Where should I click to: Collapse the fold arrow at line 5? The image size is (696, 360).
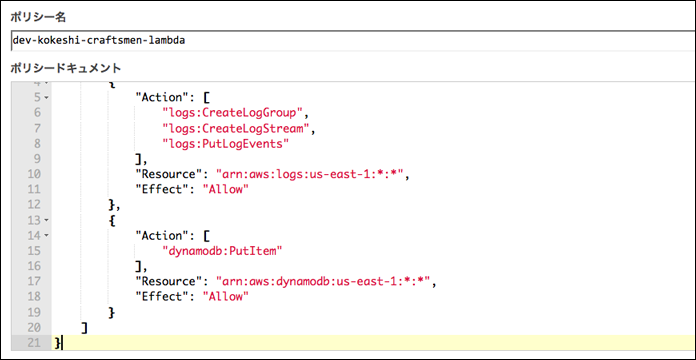click(x=47, y=98)
